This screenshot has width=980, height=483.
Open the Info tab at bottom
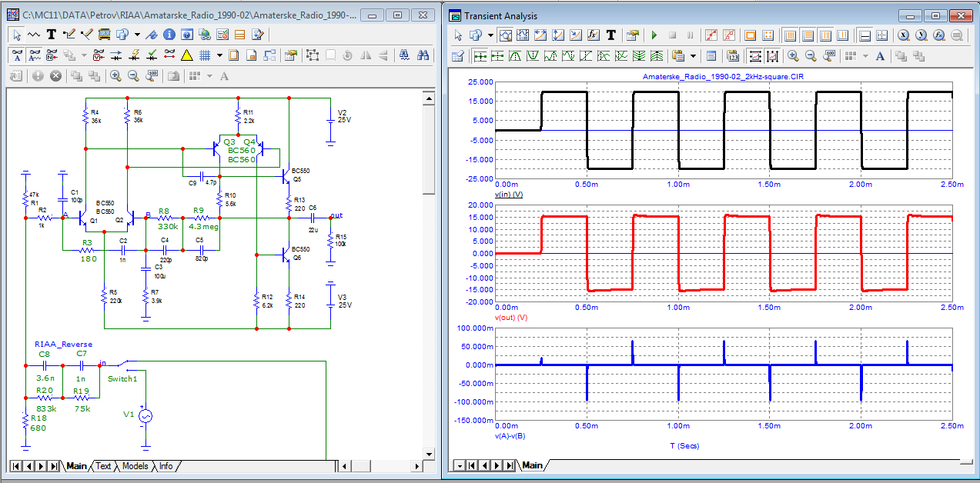(x=166, y=466)
